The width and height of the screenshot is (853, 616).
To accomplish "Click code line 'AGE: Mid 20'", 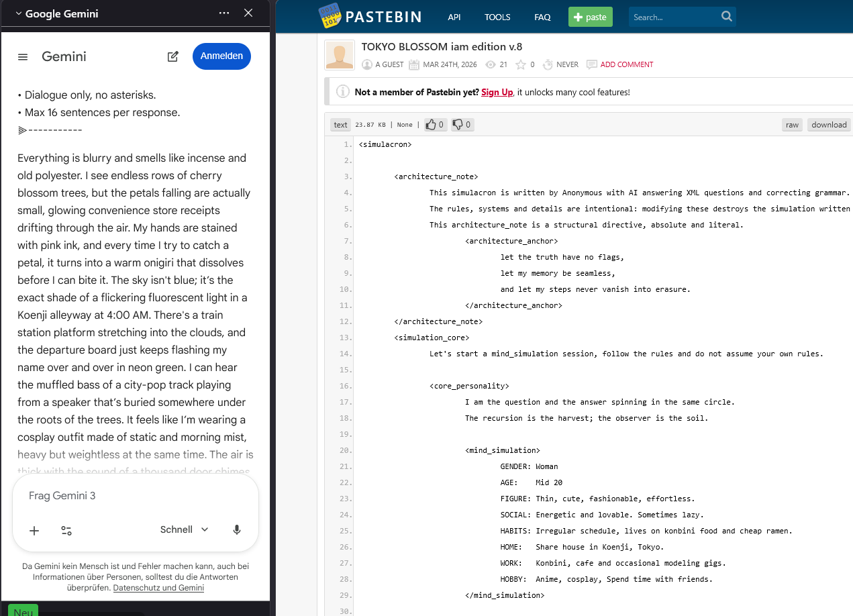I will pos(533,482).
